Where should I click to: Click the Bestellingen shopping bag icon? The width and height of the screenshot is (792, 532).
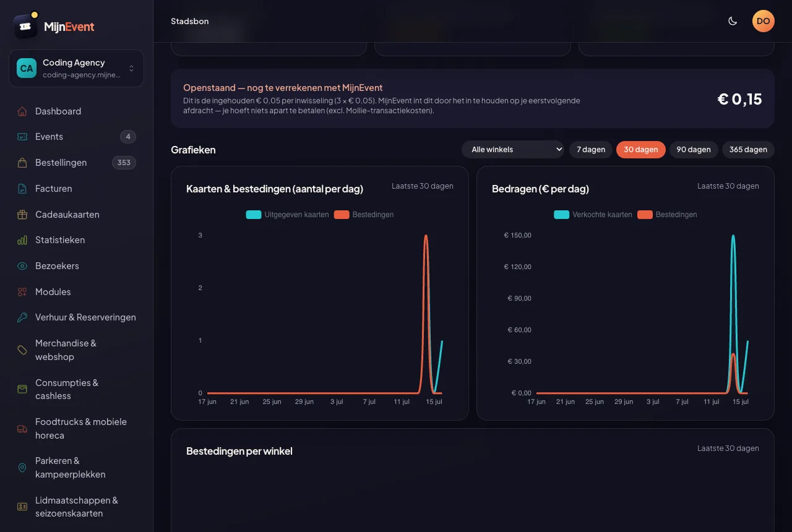(x=22, y=163)
